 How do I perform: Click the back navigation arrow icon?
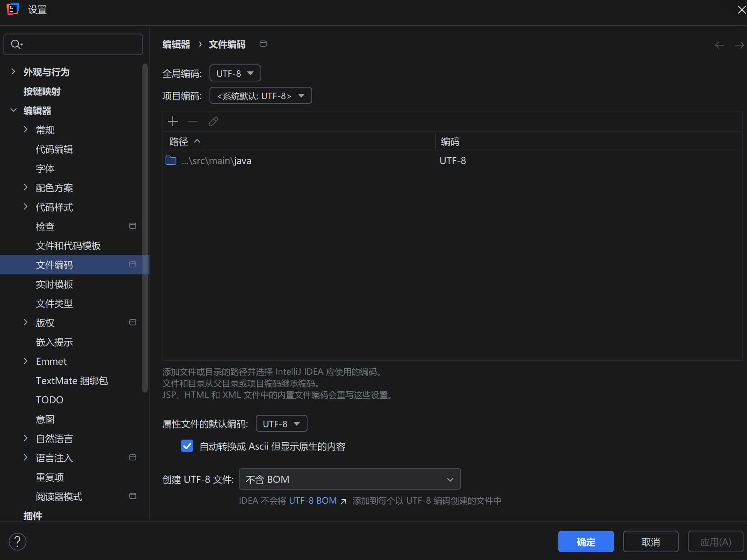click(719, 45)
